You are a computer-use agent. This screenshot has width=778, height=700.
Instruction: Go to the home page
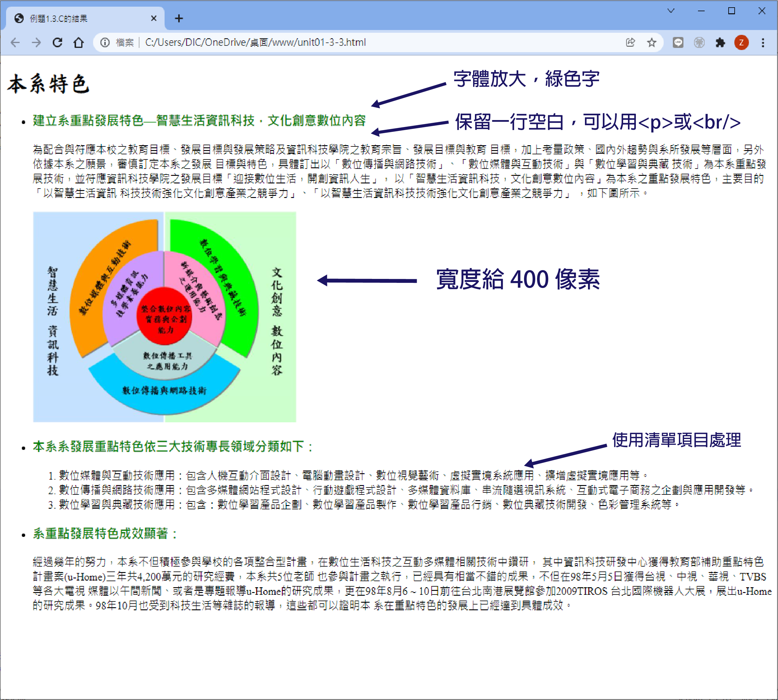[79, 43]
